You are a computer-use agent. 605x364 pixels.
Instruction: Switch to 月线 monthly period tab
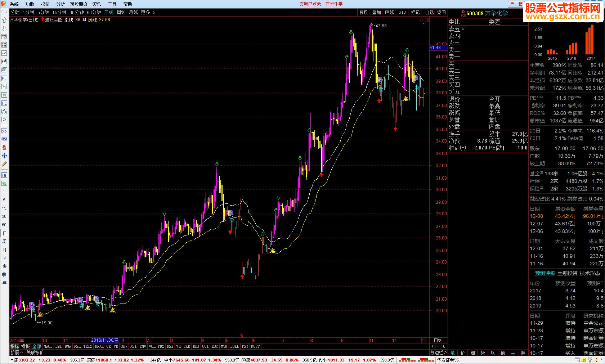pos(133,12)
